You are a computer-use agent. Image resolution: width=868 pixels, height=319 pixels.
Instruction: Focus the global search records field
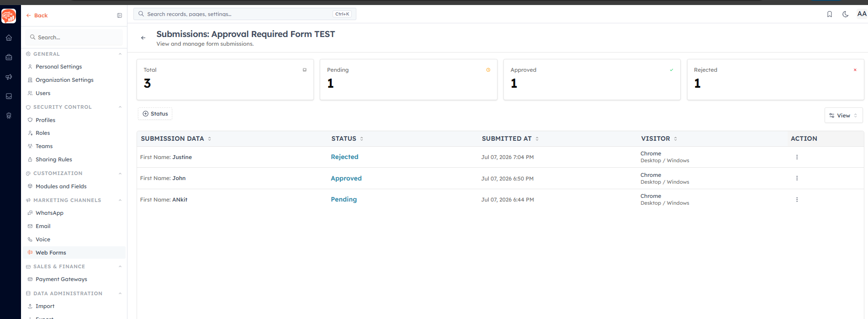245,14
